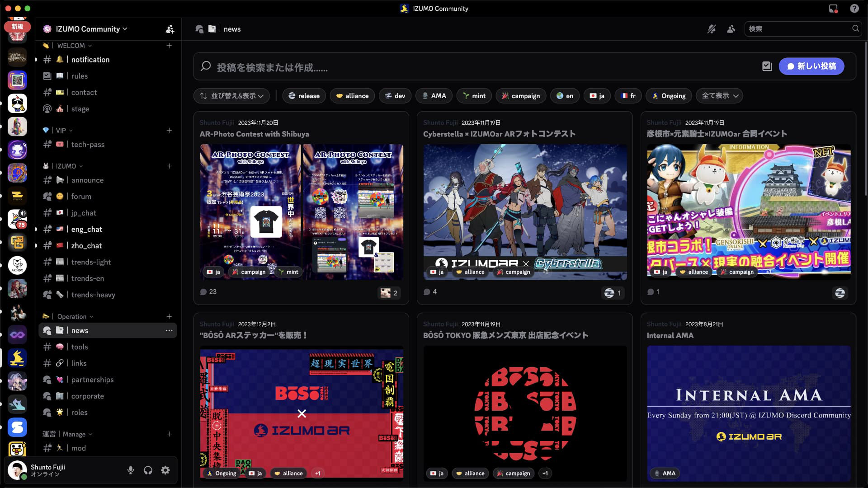Screen dimensions: 868x488
Task: Open the Internal AMA post
Action: coord(748,400)
